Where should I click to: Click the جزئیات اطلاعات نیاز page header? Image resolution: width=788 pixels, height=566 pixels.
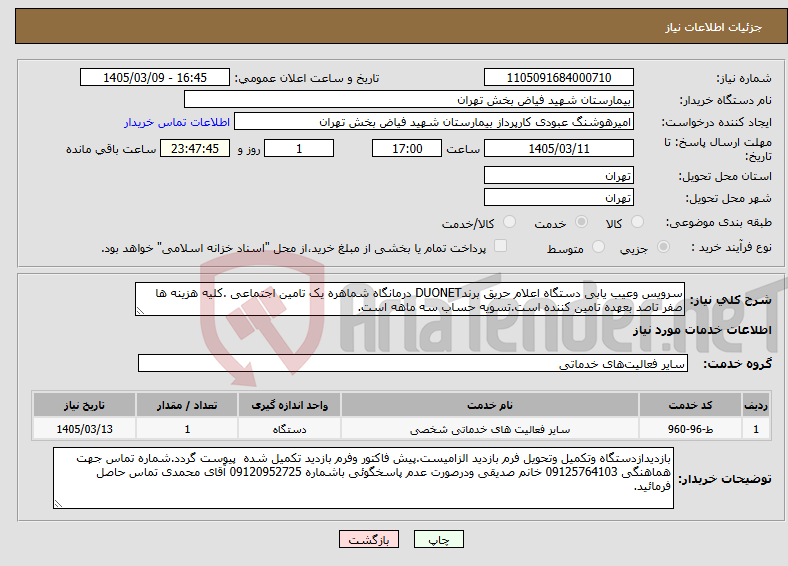click(714, 27)
